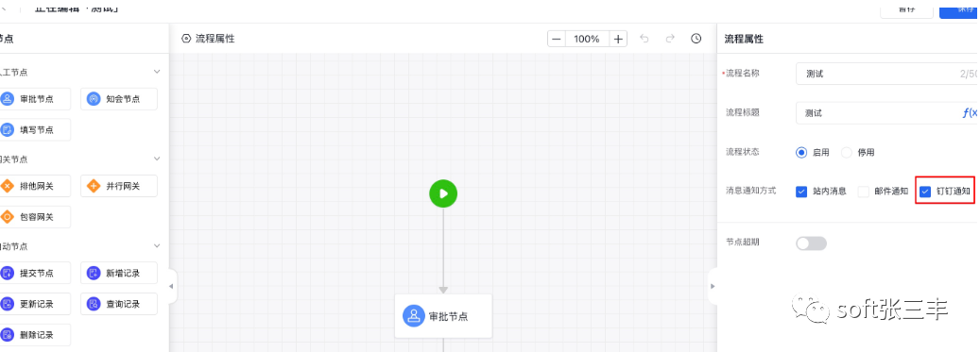This screenshot has width=980, height=352.
Task: Open the version history clock icon
Action: tap(696, 39)
